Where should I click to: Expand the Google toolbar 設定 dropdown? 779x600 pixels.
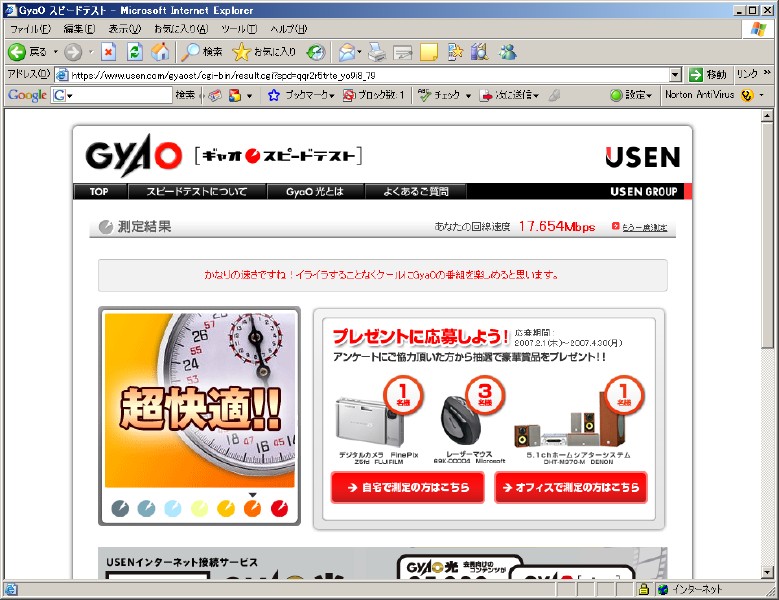tap(633, 95)
